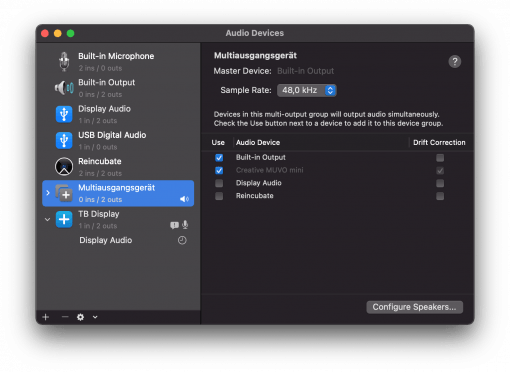Image resolution: width=510 pixels, height=372 pixels.
Task: Click the clock icon beside Display Audio sub-device
Action: pos(182,240)
